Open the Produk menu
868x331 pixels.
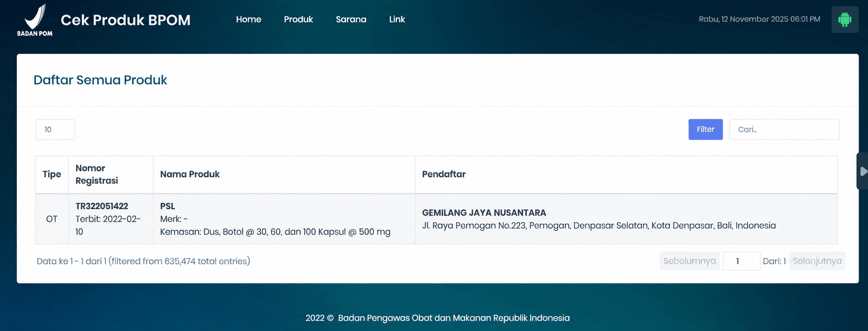tap(298, 19)
